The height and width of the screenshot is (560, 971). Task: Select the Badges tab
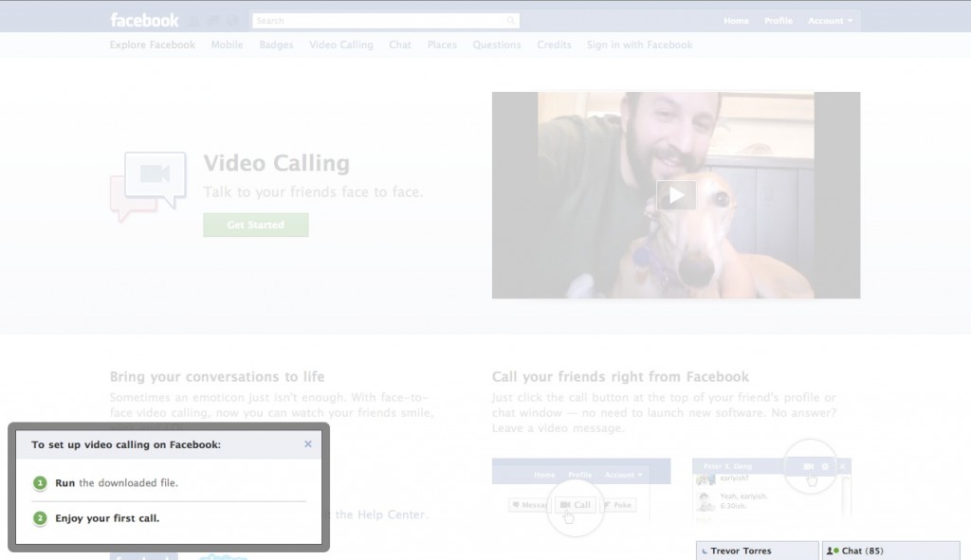[x=276, y=45]
